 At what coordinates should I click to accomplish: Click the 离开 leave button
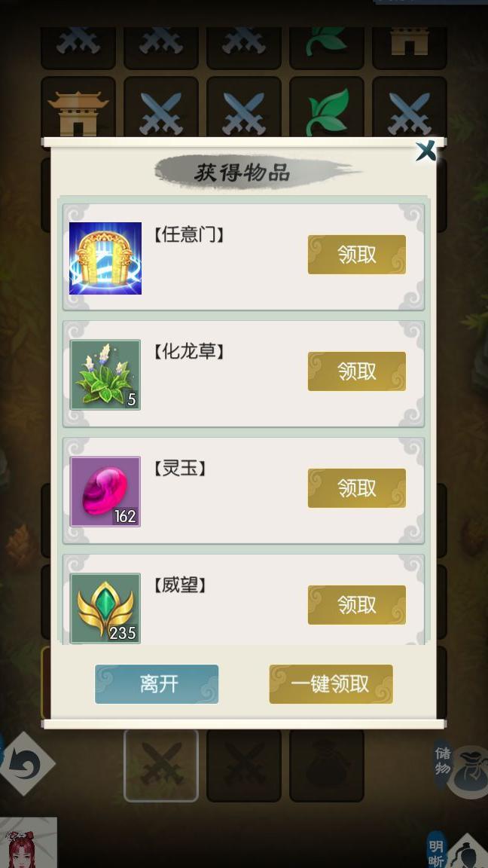click(157, 684)
